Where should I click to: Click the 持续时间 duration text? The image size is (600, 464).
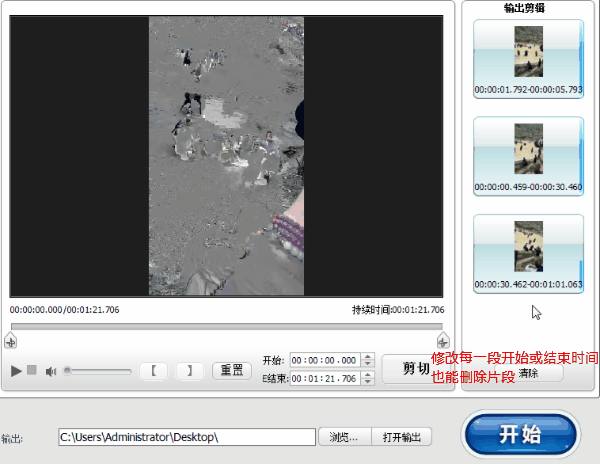coord(398,309)
